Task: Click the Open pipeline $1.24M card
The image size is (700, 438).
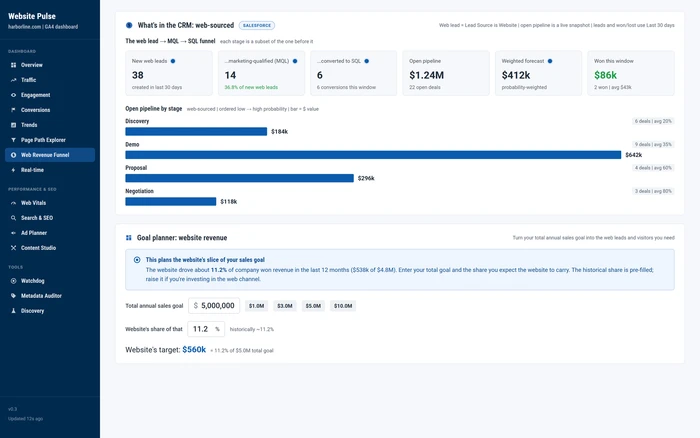Action: [446, 73]
